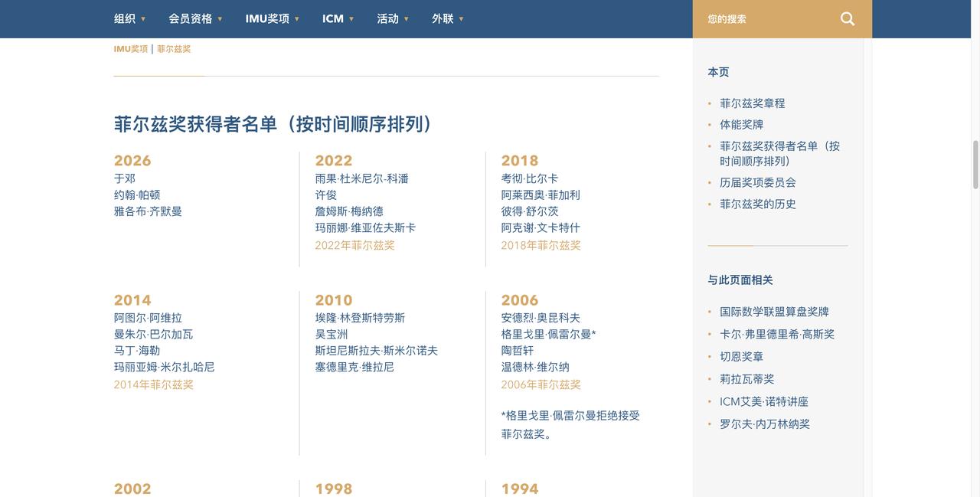Click the name 许俊
Screen dimensions: 980x497
click(326, 195)
